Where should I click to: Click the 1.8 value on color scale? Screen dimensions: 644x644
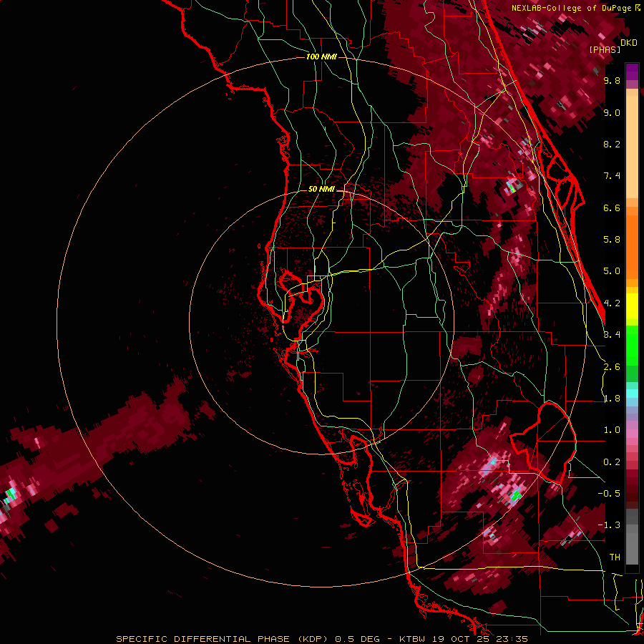pos(612,399)
